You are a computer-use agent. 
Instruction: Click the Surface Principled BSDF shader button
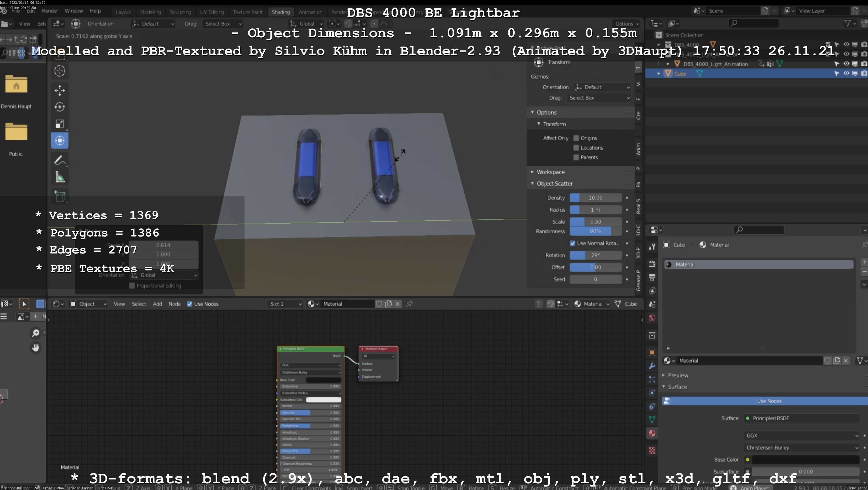click(801, 418)
